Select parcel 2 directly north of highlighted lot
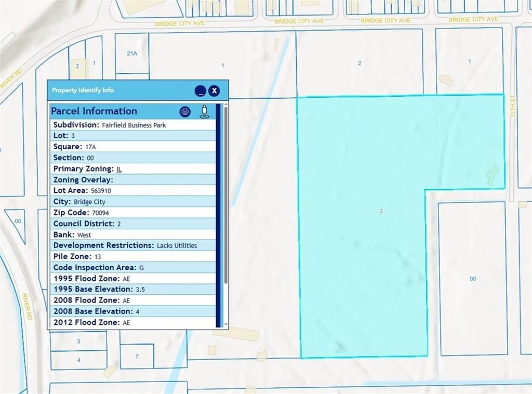 pos(359,63)
